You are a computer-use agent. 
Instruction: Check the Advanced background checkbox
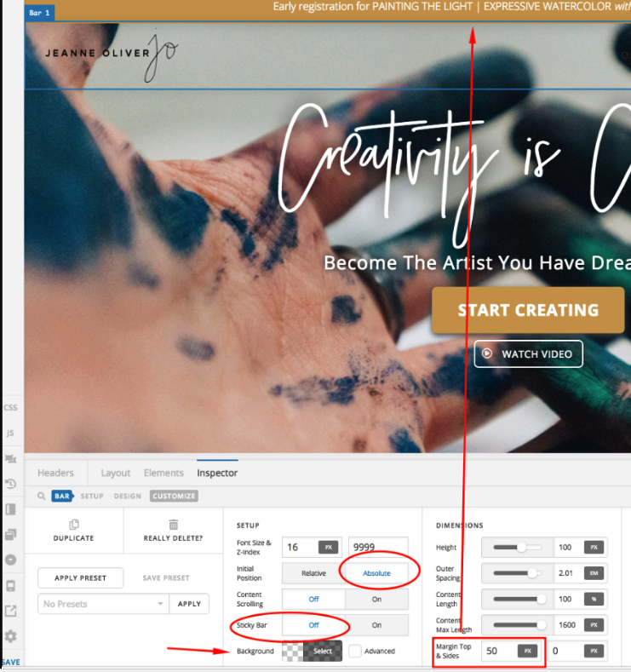(355, 652)
